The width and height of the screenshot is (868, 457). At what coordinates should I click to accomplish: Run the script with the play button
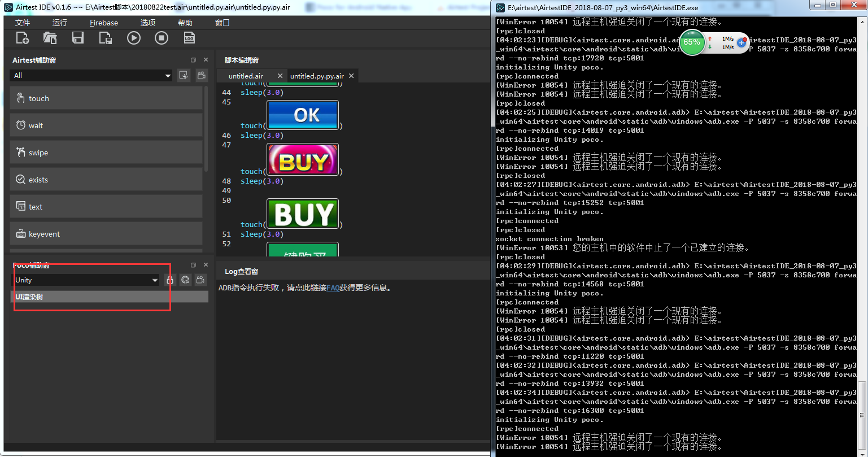(134, 38)
